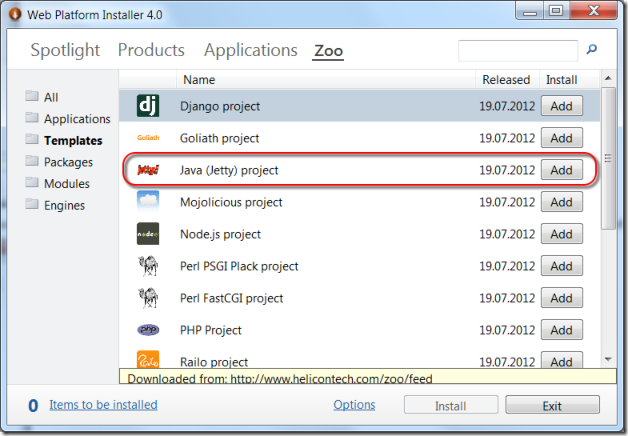Select the Jetty logo icon

click(x=147, y=170)
